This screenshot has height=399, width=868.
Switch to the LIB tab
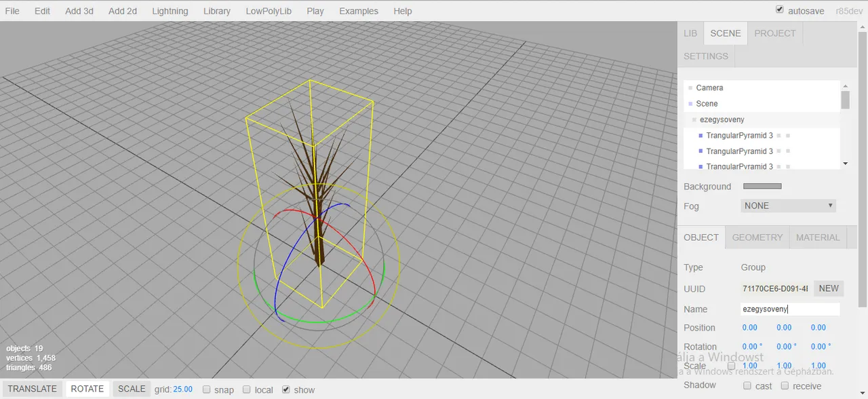point(690,33)
